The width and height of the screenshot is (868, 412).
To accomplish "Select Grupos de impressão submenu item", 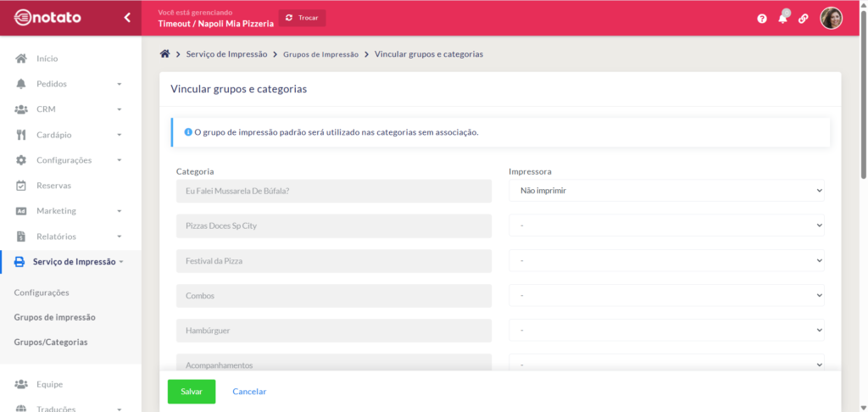I will pos(54,317).
